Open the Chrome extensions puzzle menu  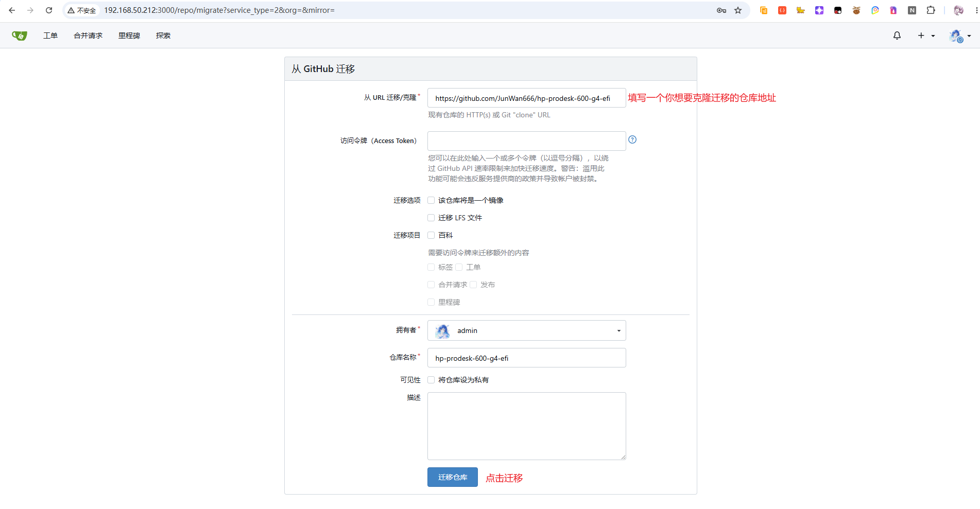pyautogui.click(x=931, y=10)
